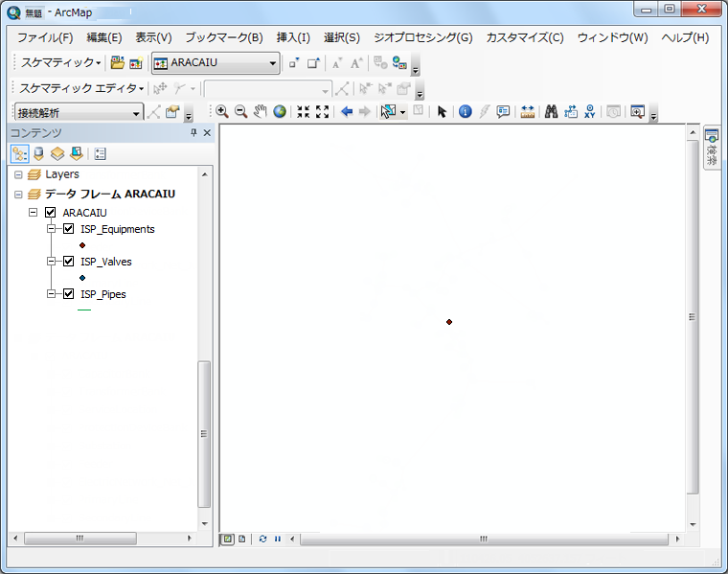
Task: Click the スケマティック toolbar menu button
Action: (x=60, y=63)
